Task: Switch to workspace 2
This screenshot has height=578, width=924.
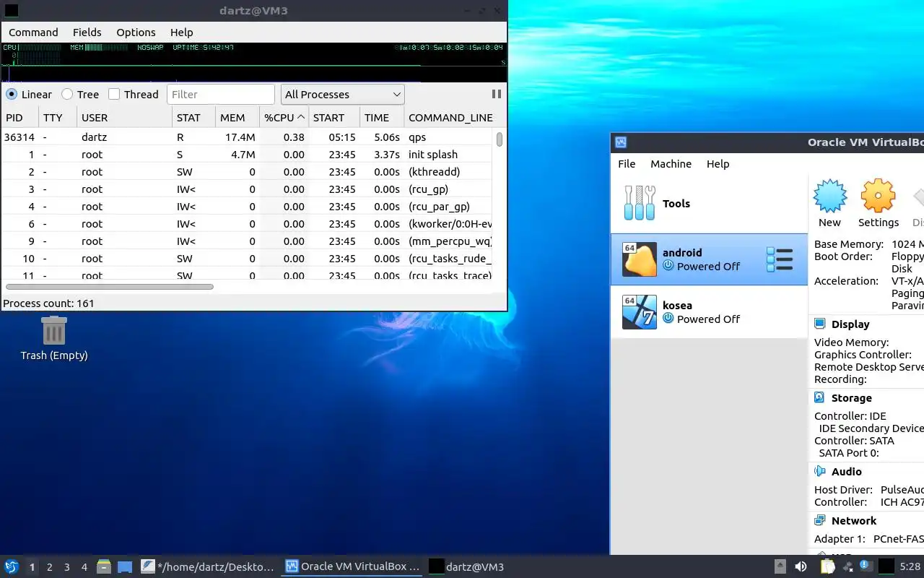Action: point(49,566)
